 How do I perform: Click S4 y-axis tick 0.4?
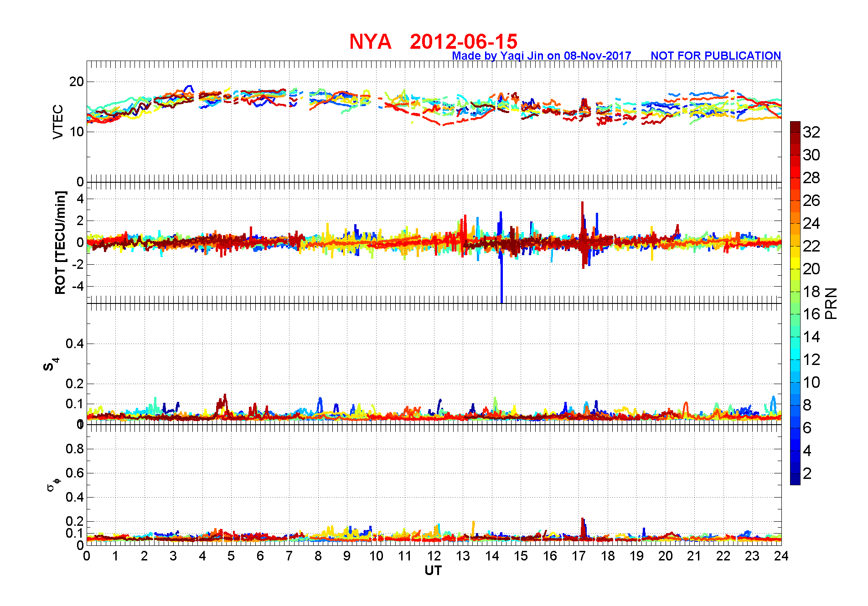click(75, 344)
